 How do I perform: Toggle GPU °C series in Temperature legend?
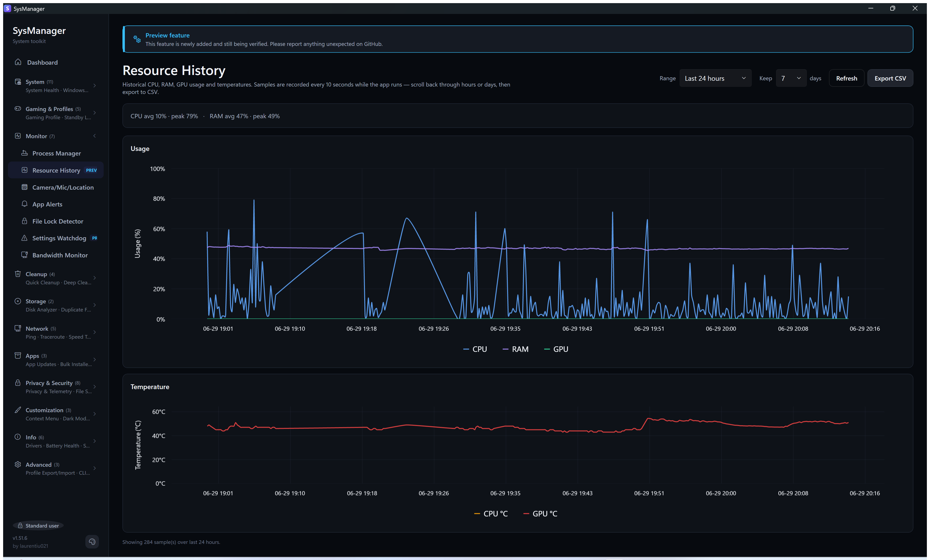pos(540,513)
